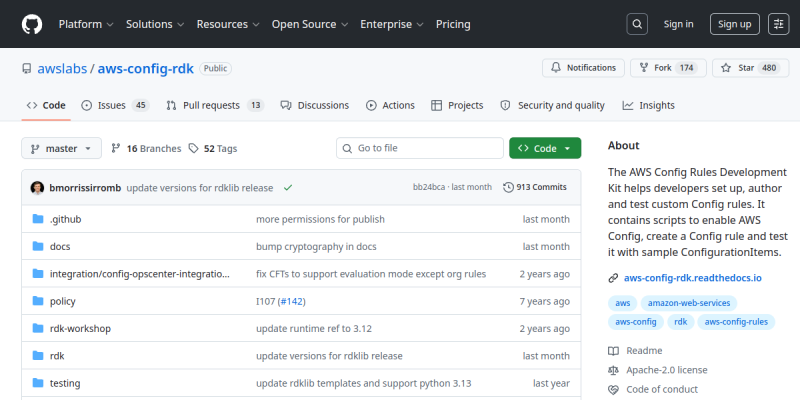
Task: Star the aws-config-rdk repository
Action: 750,68
